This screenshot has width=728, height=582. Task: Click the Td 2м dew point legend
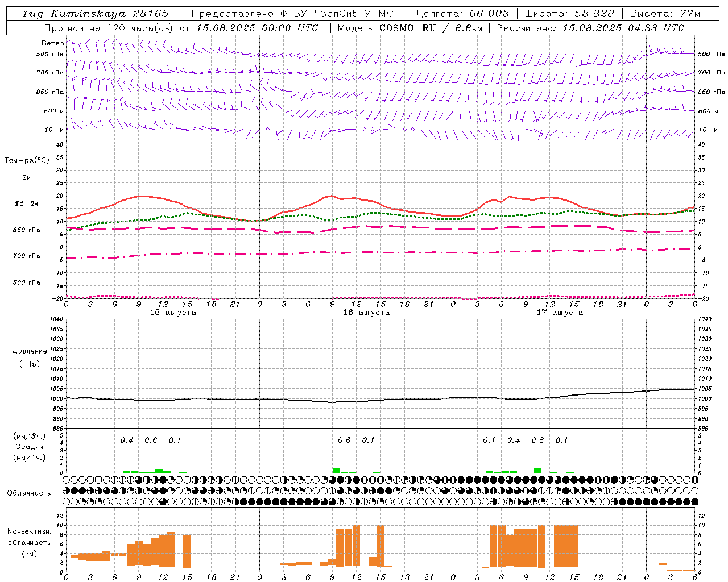tap(26, 204)
